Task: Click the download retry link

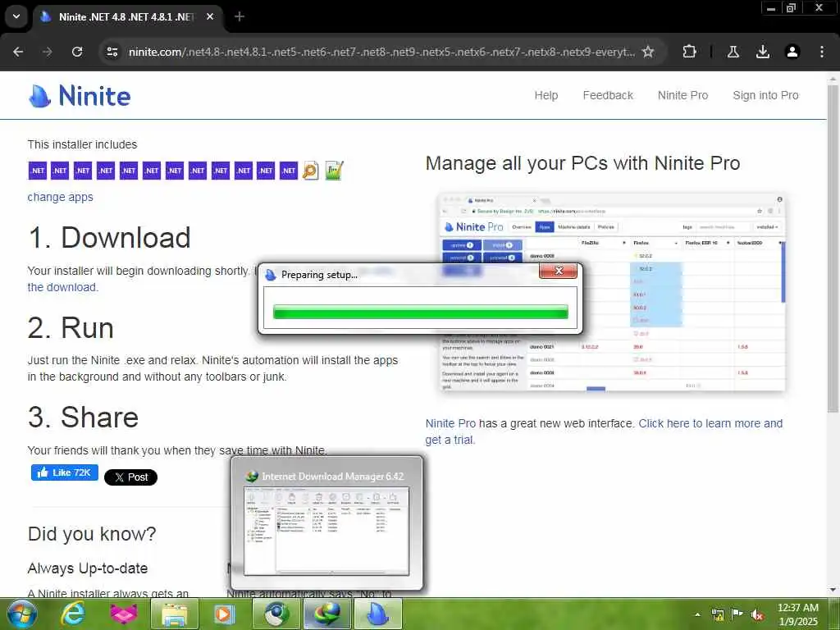Action: [62, 287]
